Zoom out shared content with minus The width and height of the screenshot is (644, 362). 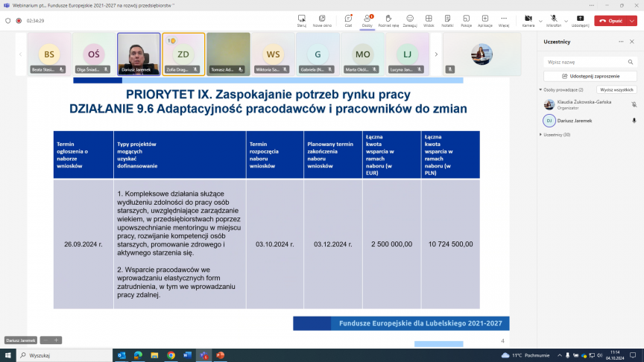coord(45,340)
